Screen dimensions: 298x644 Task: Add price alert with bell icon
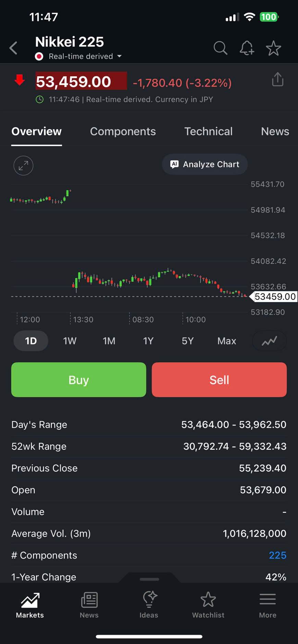[x=247, y=48]
